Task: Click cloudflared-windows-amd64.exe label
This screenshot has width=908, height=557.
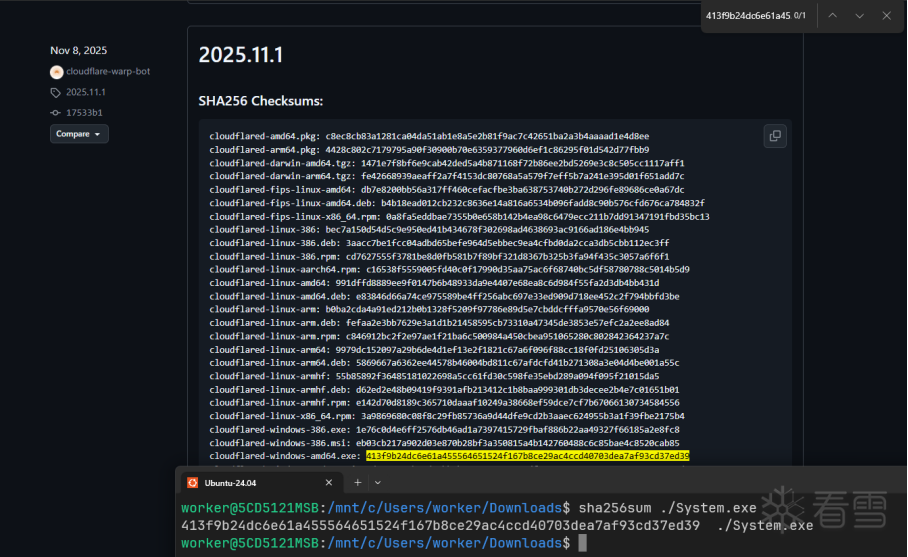Action: [x=285, y=456]
